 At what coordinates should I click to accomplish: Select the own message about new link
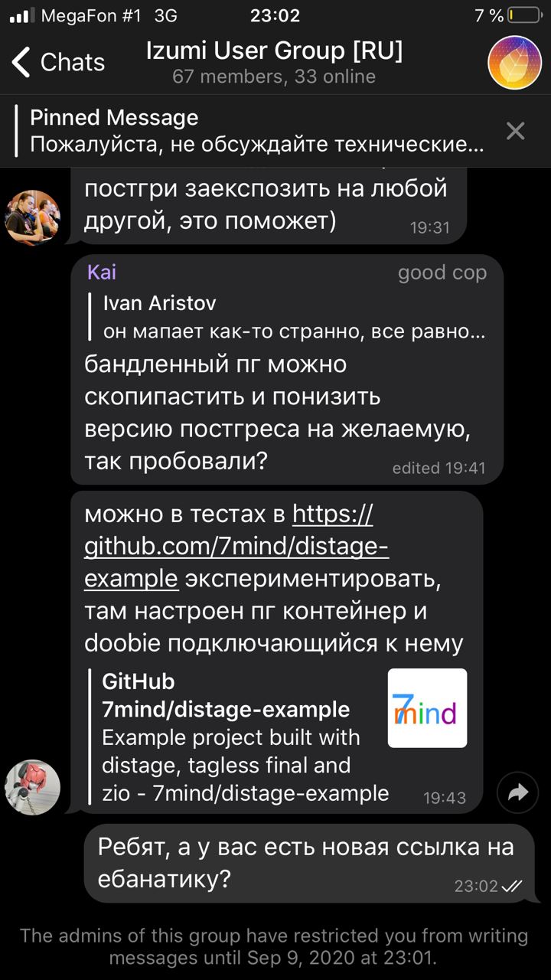click(309, 863)
